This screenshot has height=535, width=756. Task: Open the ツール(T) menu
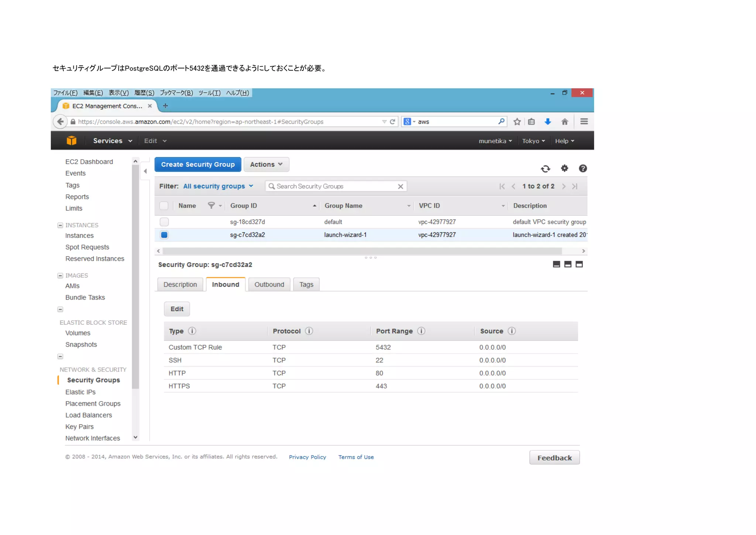209,93
